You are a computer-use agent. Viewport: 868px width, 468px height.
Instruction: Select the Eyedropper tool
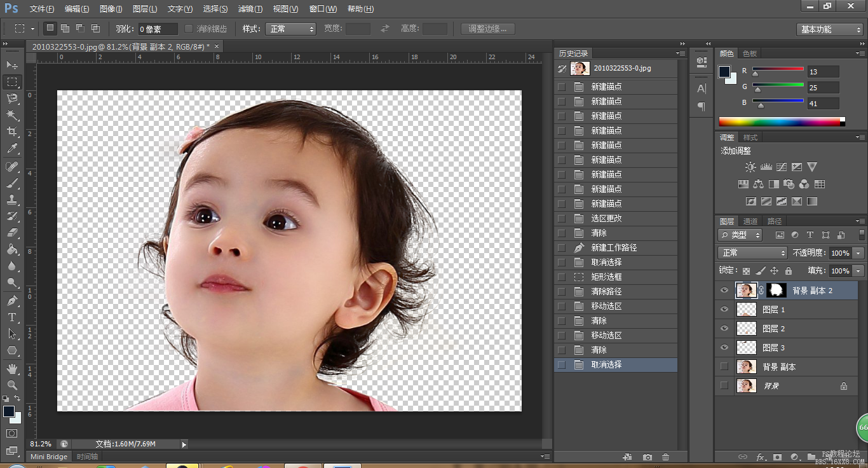pos(12,149)
